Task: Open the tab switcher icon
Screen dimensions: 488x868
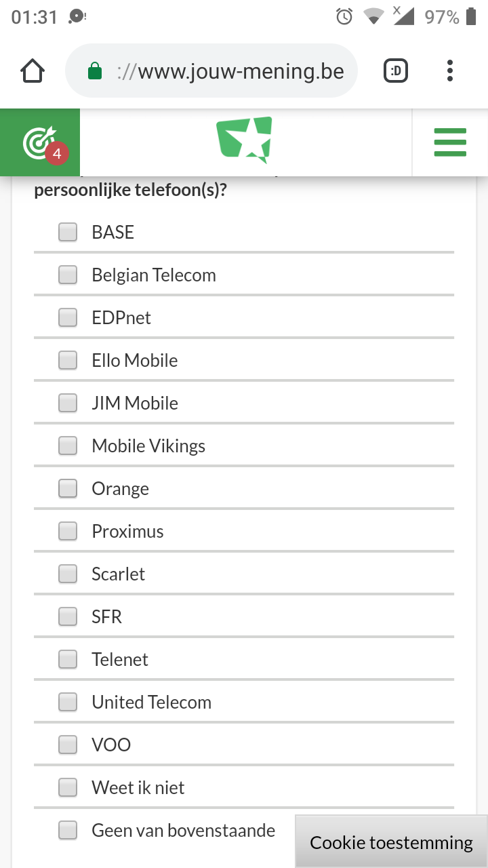Action: pyautogui.click(x=396, y=71)
